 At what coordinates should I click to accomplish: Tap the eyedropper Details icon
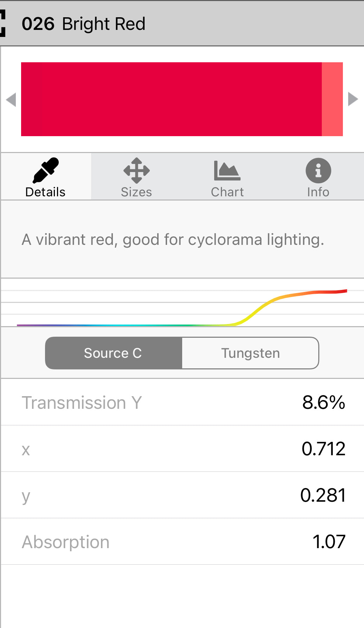coord(45,171)
